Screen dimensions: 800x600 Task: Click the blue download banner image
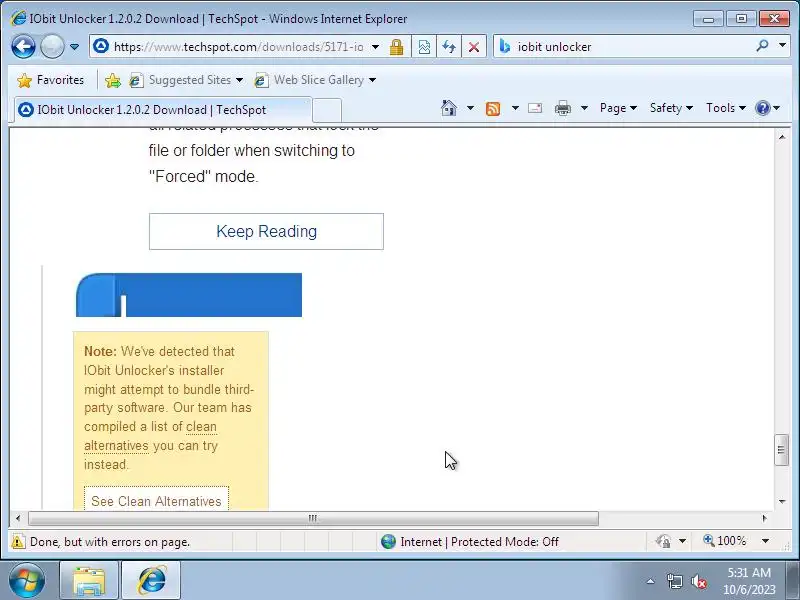click(x=189, y=295)
